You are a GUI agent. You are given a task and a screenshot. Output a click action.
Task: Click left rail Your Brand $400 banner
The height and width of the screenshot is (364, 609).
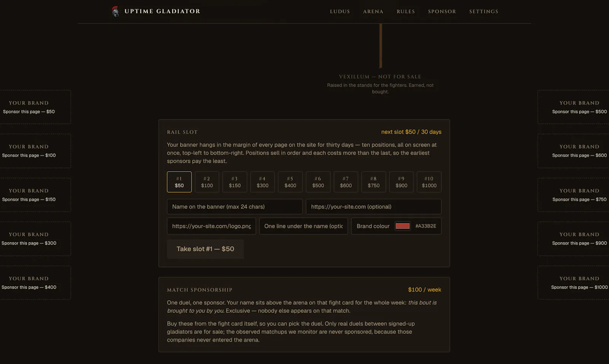point(35,283)
